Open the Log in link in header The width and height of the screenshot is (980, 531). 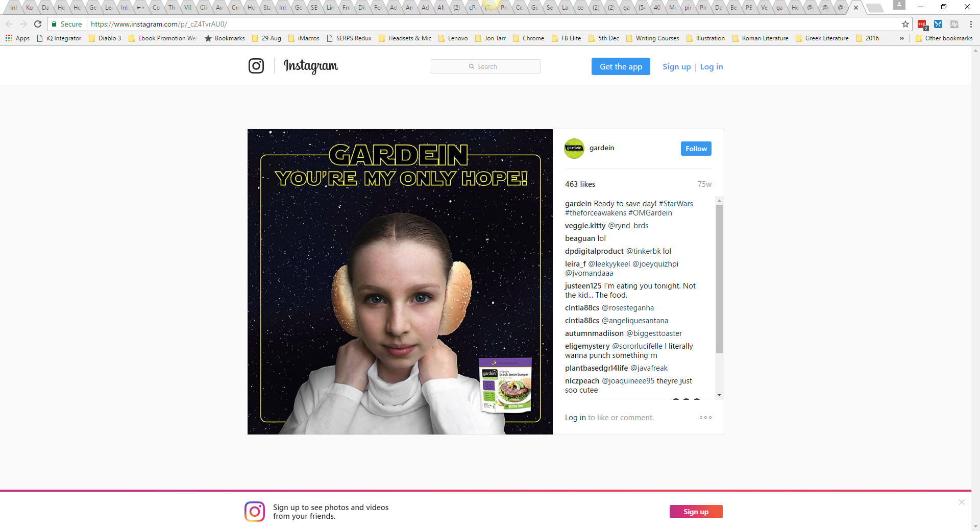click(x=712, y=67)
